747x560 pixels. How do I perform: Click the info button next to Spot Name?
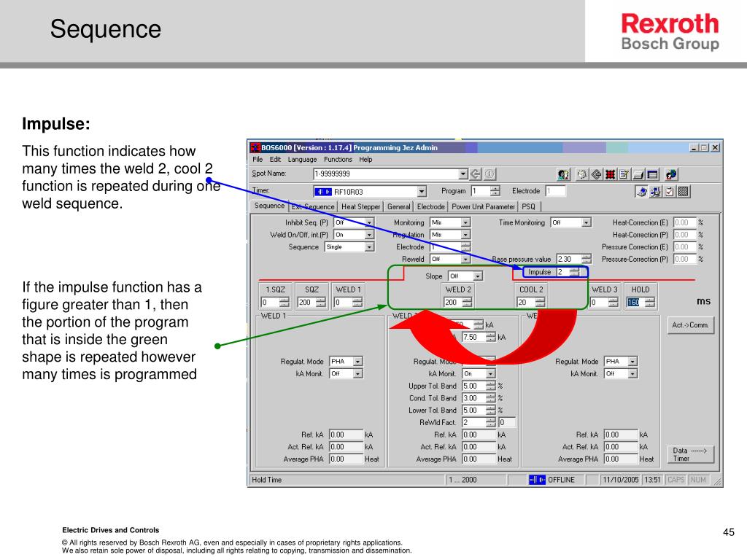pyautogui.click(x=489, y=174)
